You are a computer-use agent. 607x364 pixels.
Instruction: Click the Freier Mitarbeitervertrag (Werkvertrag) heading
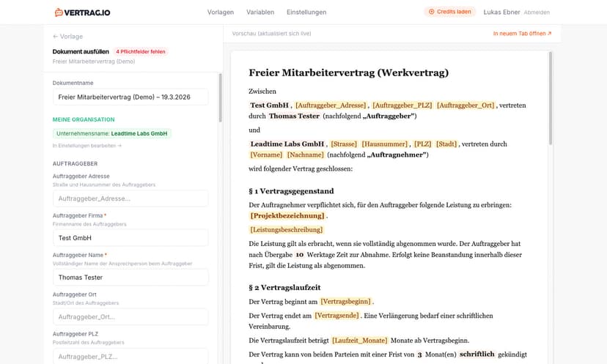(x=348, y=73)
